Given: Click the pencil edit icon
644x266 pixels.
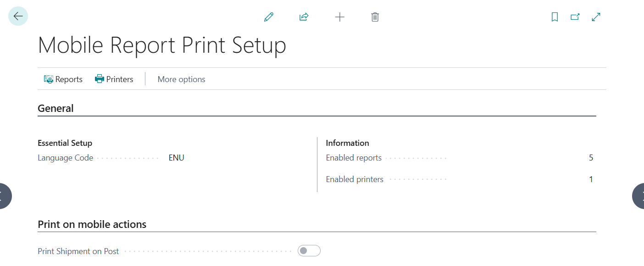Looking at the screenshot, I should pos(269,17).
